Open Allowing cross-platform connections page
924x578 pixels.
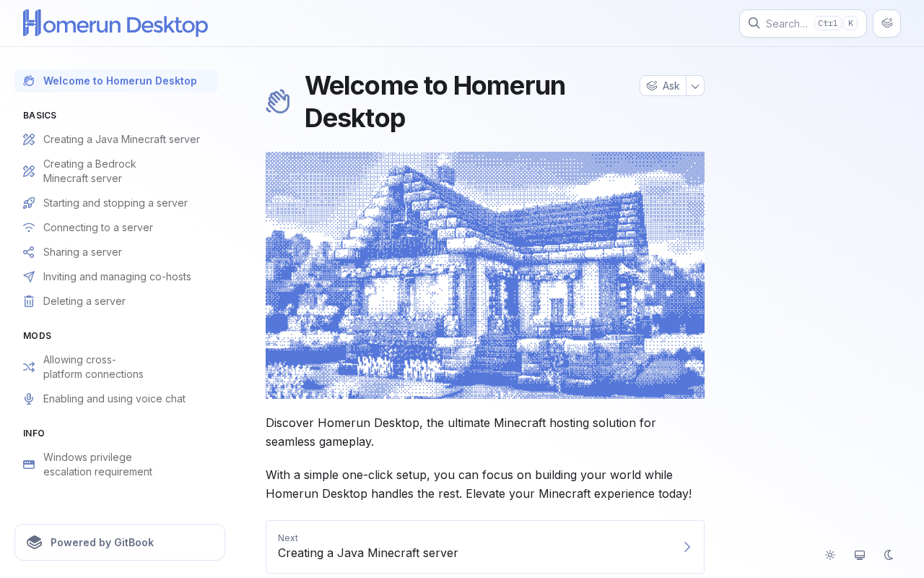point(116,367)
